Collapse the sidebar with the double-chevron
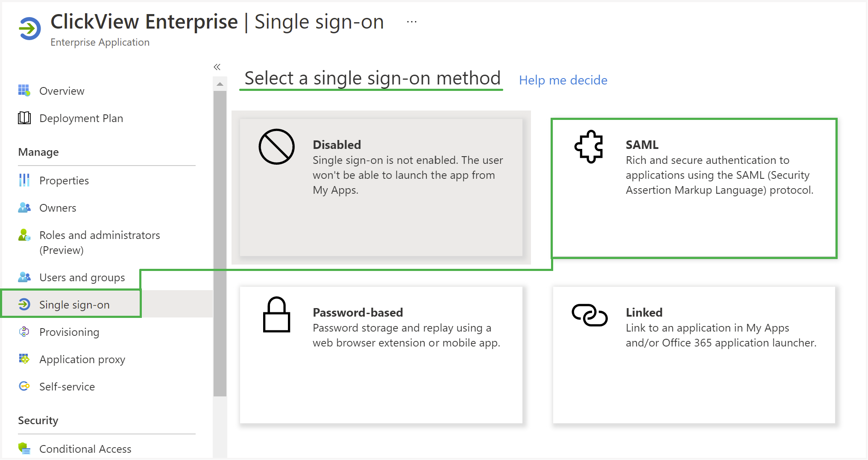Viewport: 868px width, 460px height. [x=217, y=67]
